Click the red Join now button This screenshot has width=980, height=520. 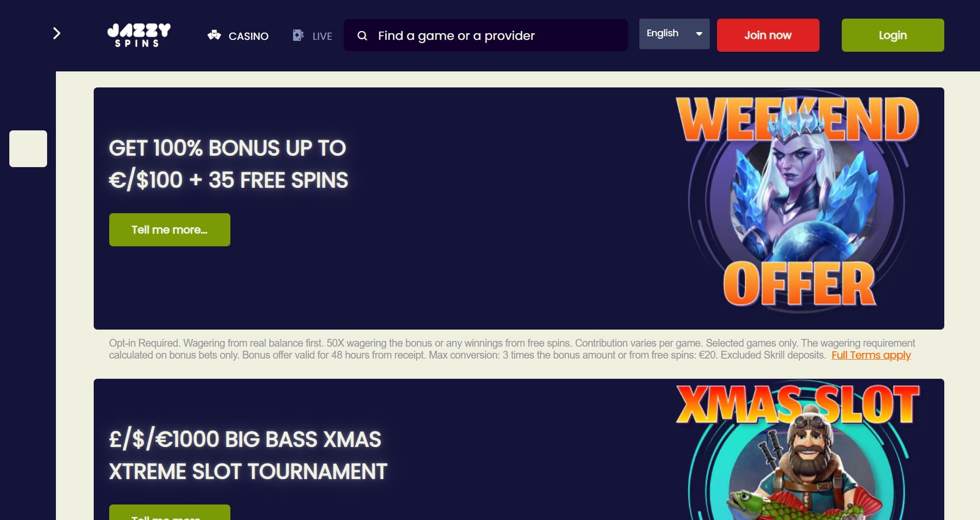point(768,35)
